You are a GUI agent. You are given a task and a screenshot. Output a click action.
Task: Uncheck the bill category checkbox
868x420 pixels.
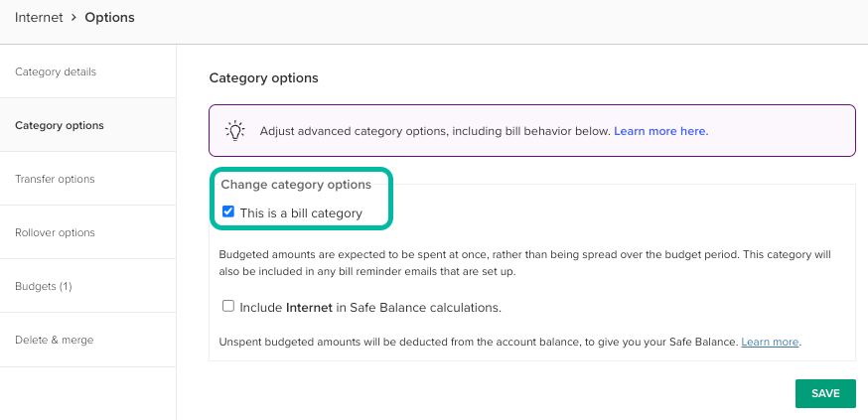click(x=228, y=211)
